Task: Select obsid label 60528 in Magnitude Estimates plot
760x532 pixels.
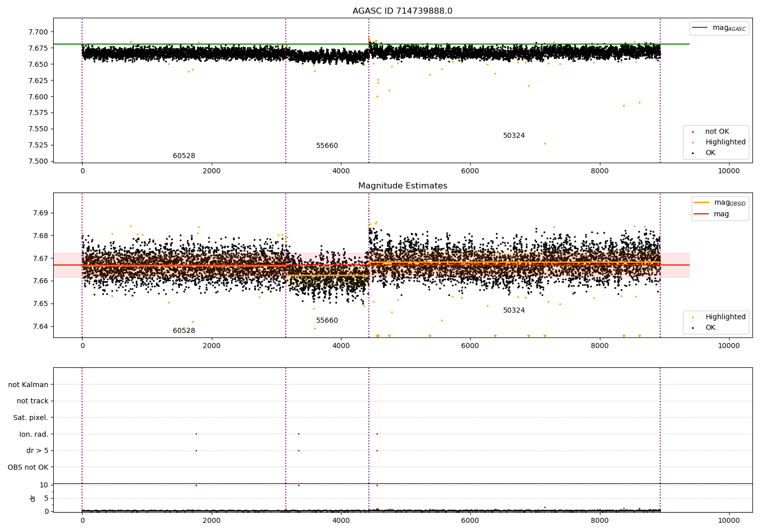Action: pos(184,331)
